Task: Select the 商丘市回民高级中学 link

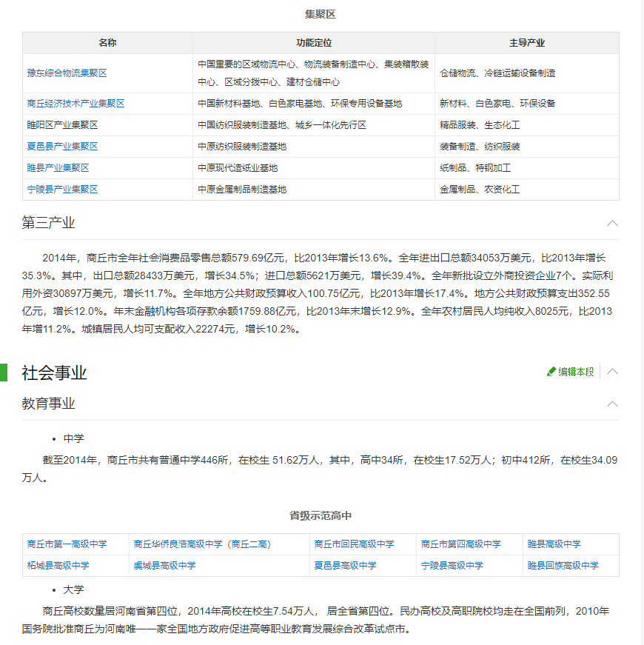Action: coord(355,544)
